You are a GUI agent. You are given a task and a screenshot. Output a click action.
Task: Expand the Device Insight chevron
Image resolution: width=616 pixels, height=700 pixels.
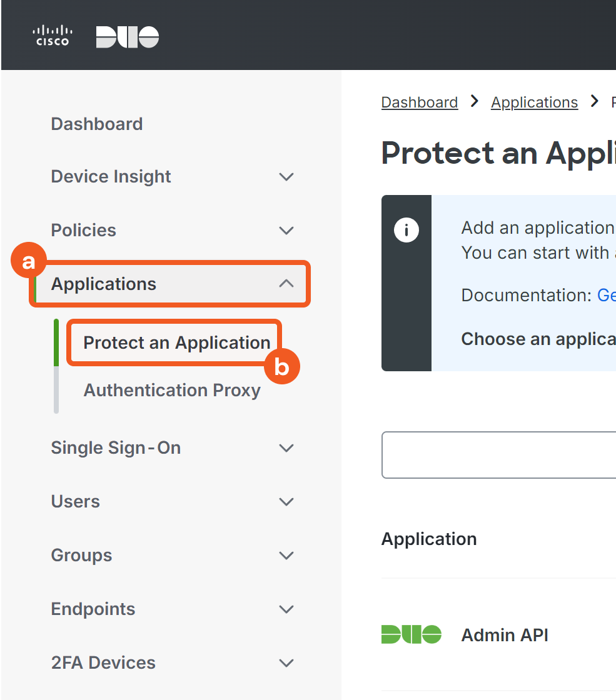pos(286,177)
